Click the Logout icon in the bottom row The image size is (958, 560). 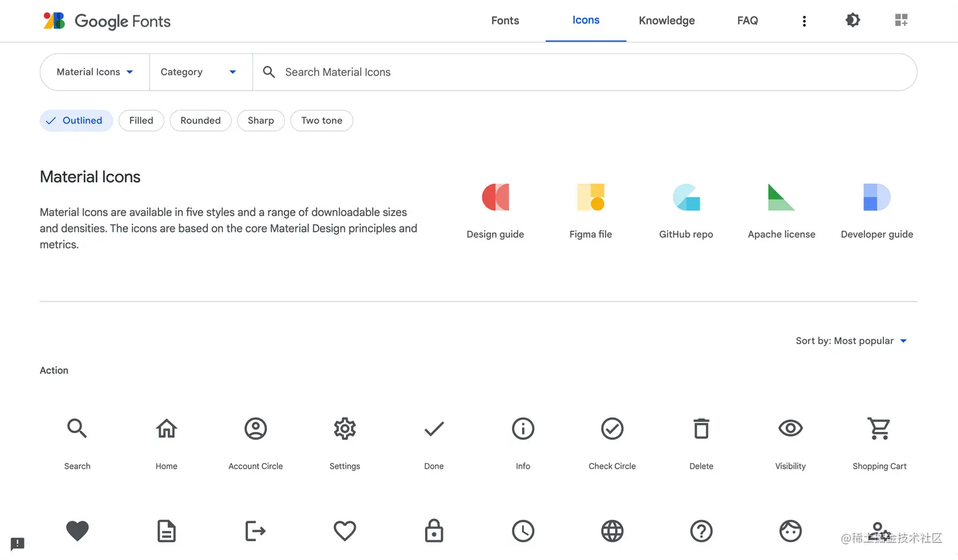click(x=255, y=531)
